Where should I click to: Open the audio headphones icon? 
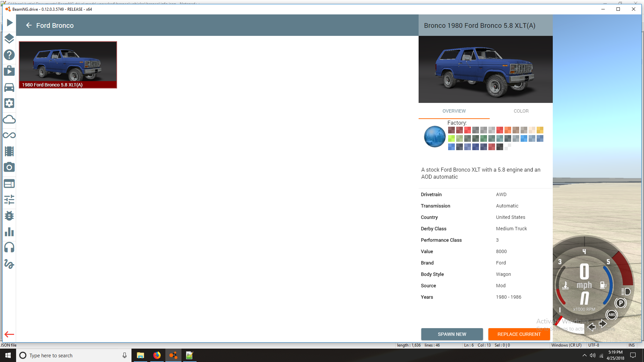[x=9, y=247]
